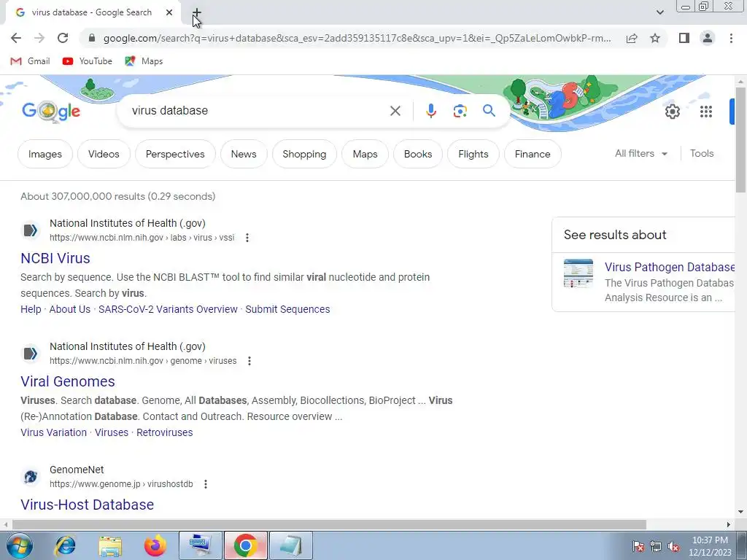Click the lock icon in address bar
This screenshot has width=747, height=560.
coord(92,38)
